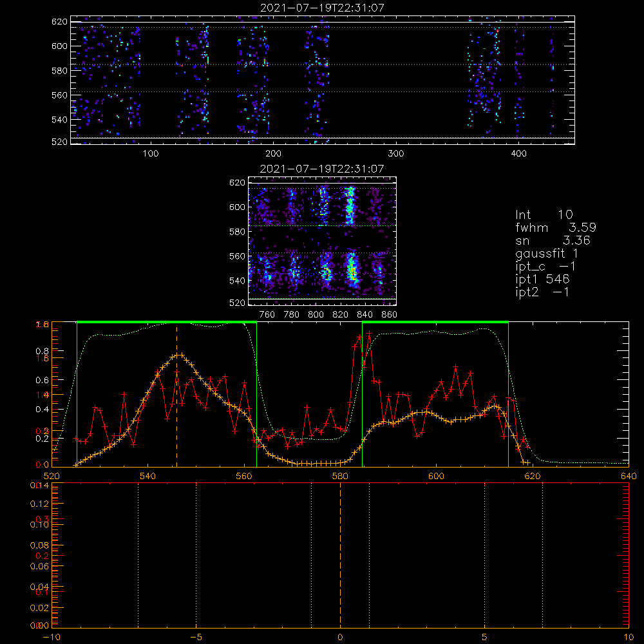Click the y-axis label 0.6 of profile plot

[43, 381]
